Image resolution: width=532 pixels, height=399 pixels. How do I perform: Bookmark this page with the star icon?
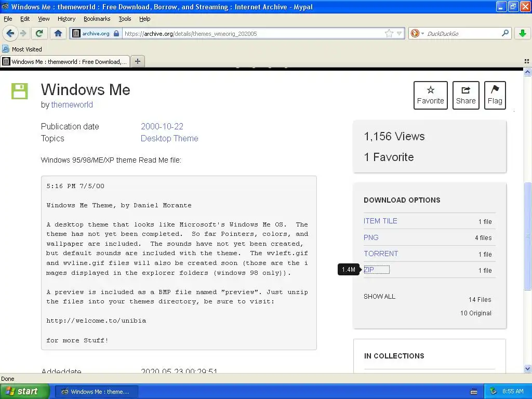[x=389, y=33]
